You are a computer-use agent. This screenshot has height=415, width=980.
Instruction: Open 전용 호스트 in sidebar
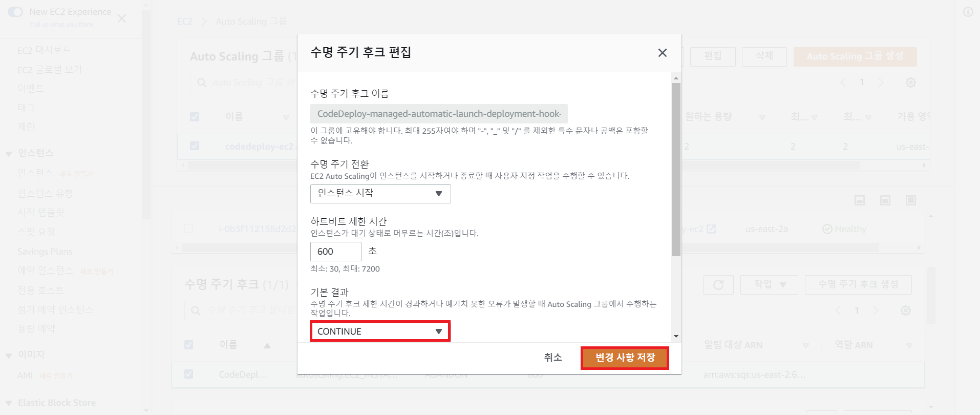tap(40, 290)
